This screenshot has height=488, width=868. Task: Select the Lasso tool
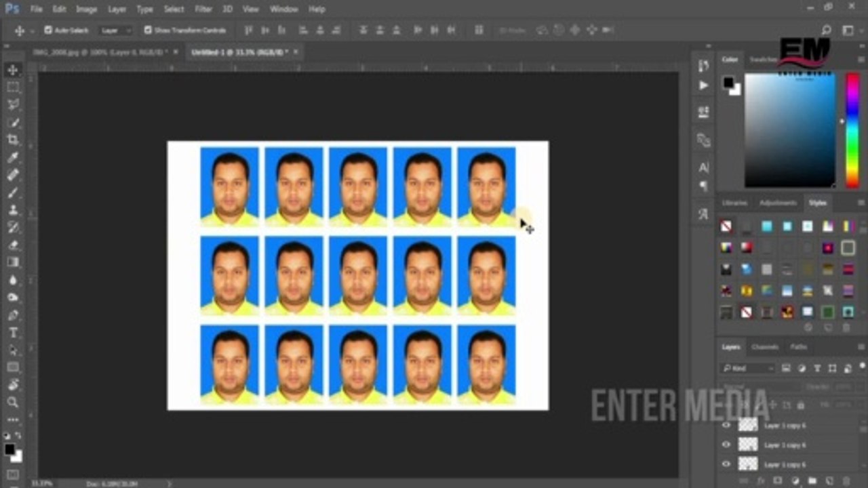click(x=13, y=105)
